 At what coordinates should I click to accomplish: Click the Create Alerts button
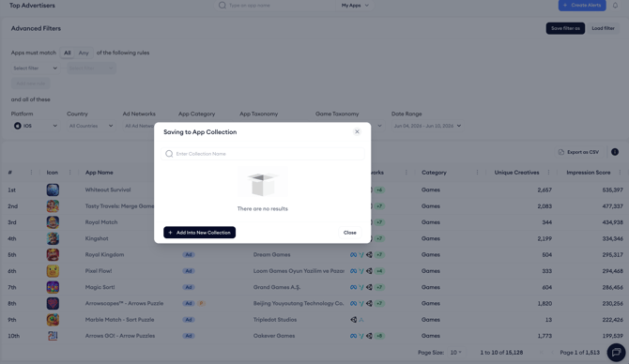pos(582,6)
